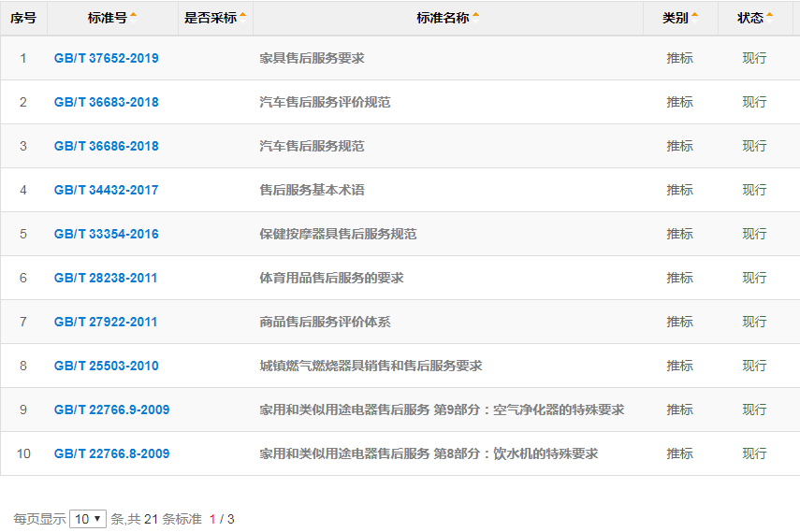This screenshot has width=800, height=532.
Task: Click sort arrow icon beside 标准名称 header
Action: coord(475,16)
